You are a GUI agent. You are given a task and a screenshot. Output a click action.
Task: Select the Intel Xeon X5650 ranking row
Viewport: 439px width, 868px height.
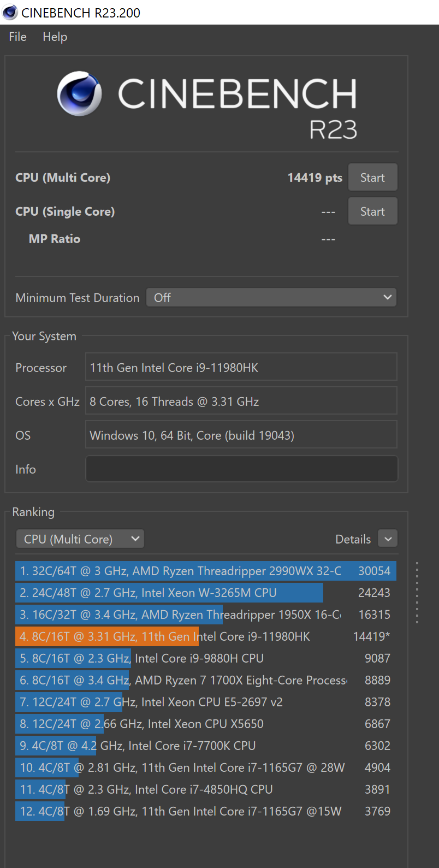tap(206, 724)
